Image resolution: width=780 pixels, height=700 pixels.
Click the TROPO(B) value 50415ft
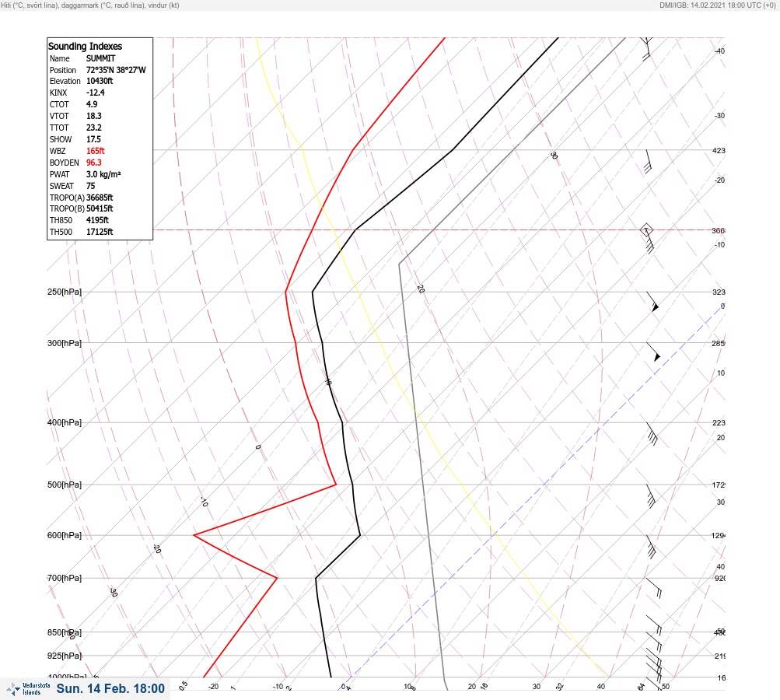click(100, 208)
